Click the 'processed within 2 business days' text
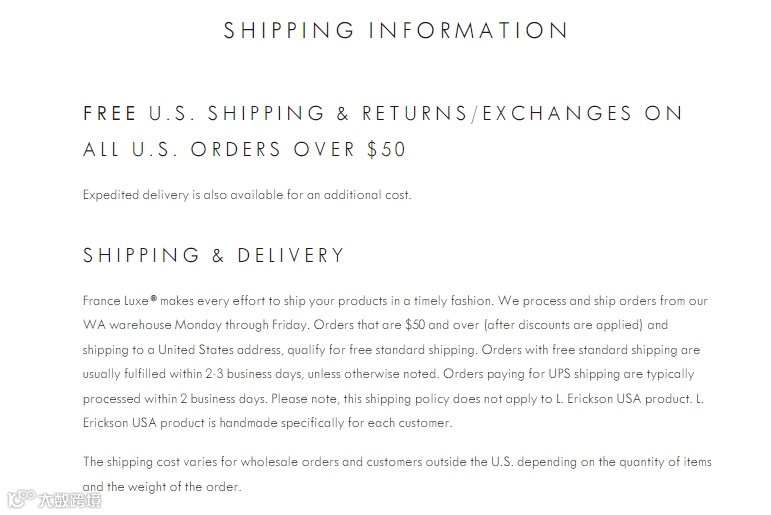Image resolution: width=771 pixels, height=515 pixels. (x=175, y=398)
